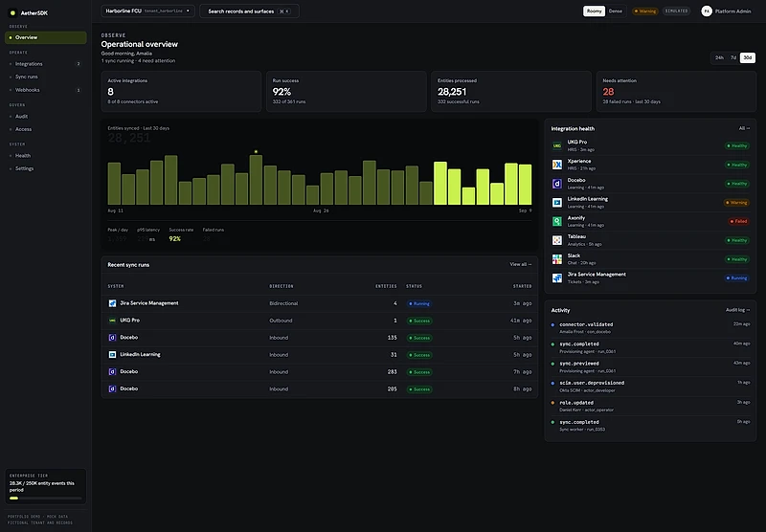Click the peak chart bar with the dot marker
The width and height of the screenshot is (766, 532).
click(256, 180)
